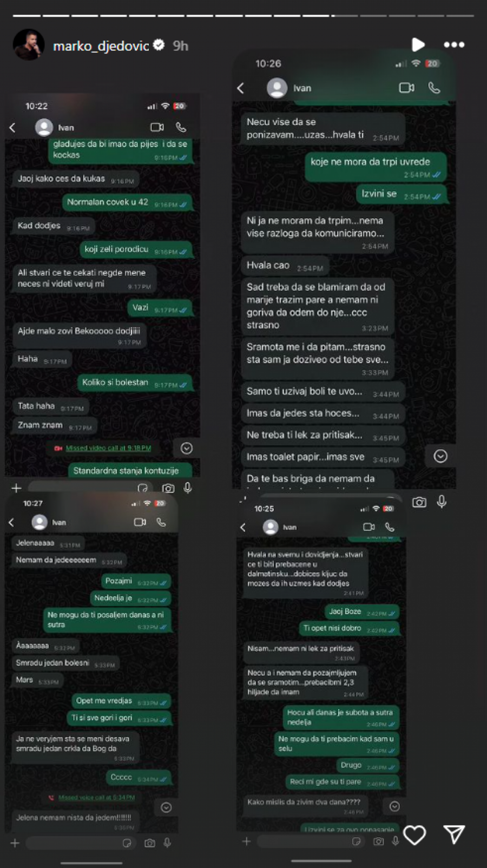Like the story with heart icon
The width and height of the screenshot is (487, 868).
click(415, 835)
